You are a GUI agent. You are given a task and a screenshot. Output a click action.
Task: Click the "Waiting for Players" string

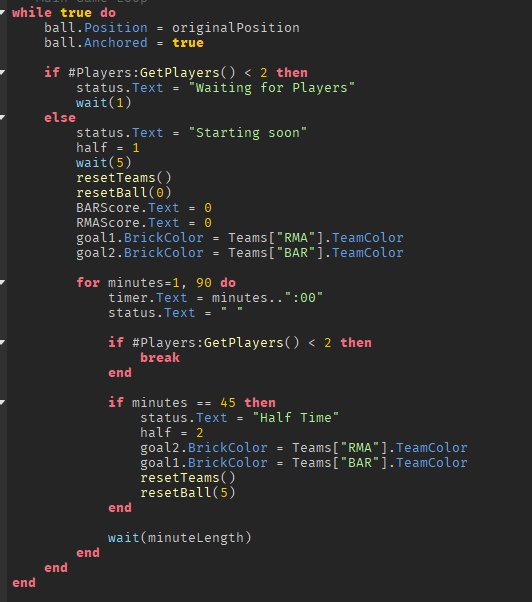point(272,88)
